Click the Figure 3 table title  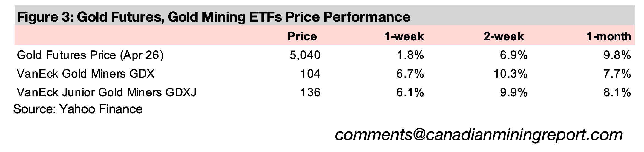coord(213,17)
